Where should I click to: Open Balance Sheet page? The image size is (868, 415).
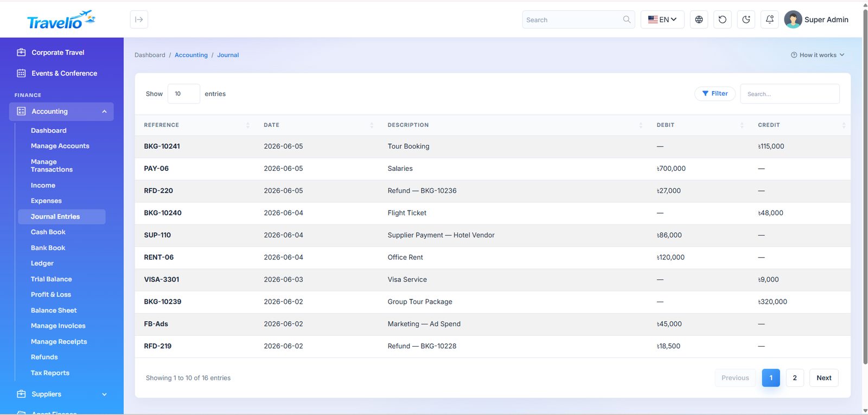point(54,310)
